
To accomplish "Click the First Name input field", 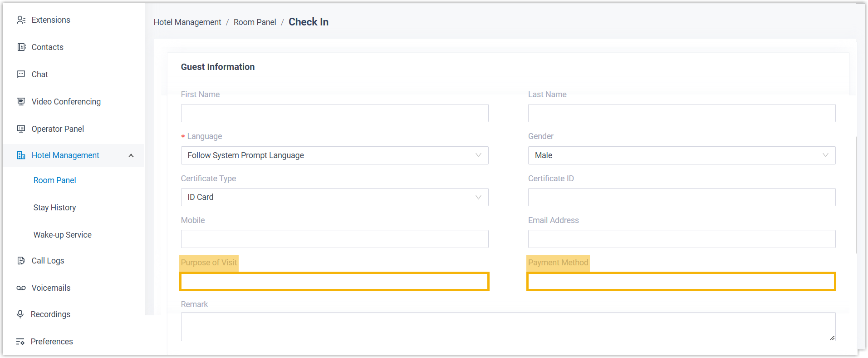I will [x=334, y=113].
